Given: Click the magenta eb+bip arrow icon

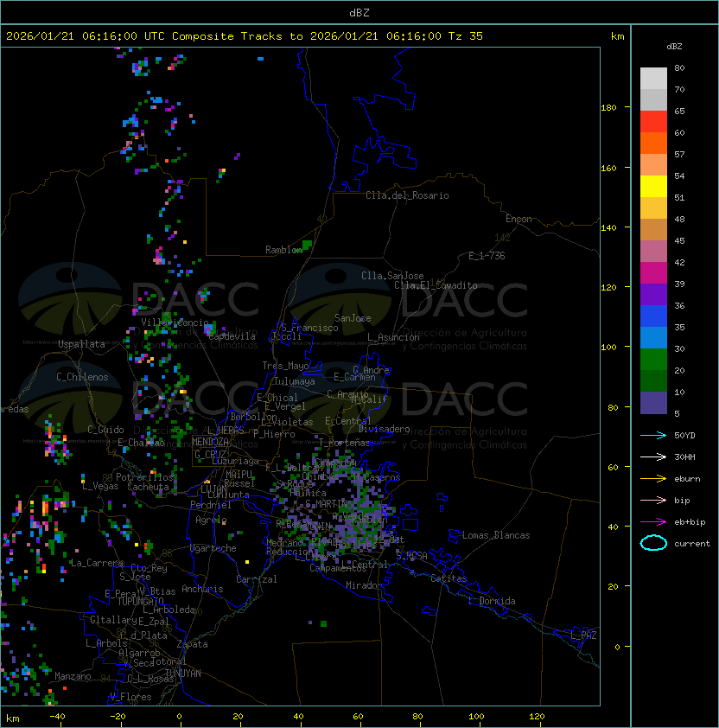Looking at the screenshot, I should (x=653, y=521).
